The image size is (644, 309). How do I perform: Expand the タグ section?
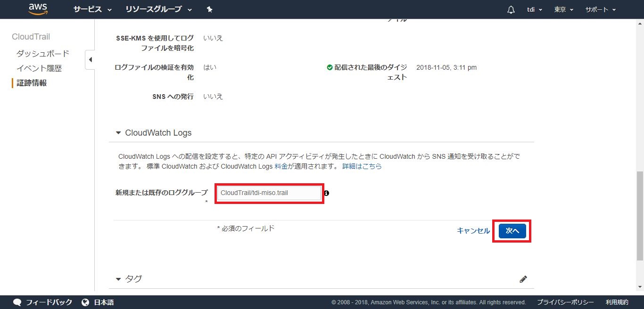click(118, 279)
